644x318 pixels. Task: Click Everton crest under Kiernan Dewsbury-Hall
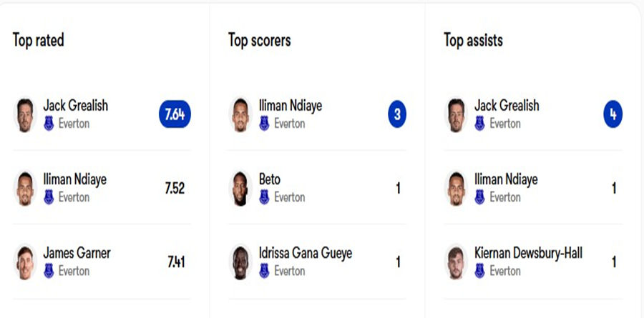[x=479, y=272]
